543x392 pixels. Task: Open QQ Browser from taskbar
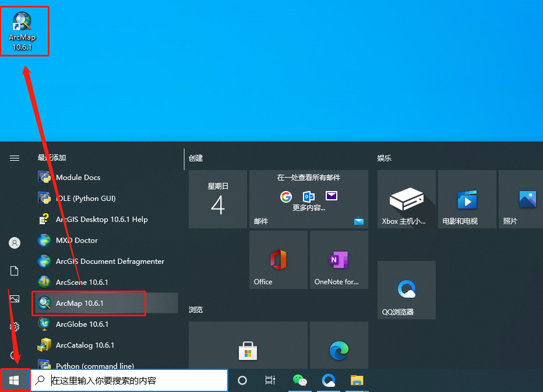pyautogui.click(x=328, y=380)
